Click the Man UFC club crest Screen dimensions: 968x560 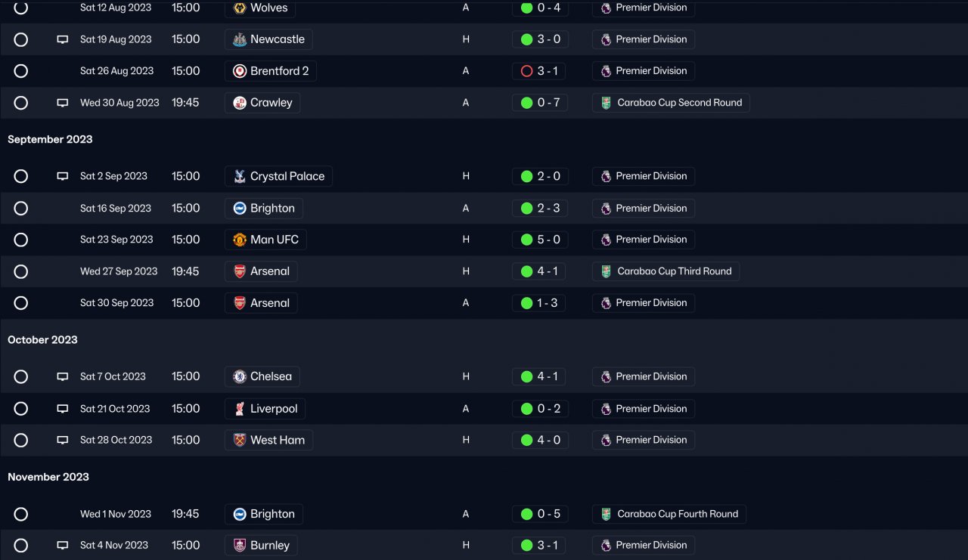click(240, 240)
